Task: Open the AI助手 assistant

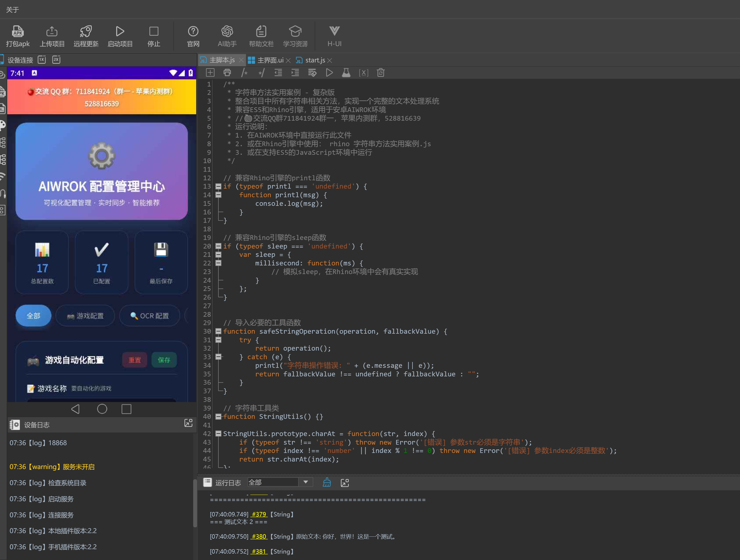Action: [x=227, y=31]
